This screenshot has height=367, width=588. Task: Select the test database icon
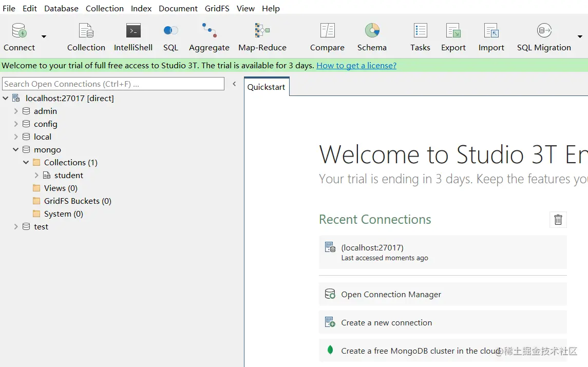tap(26, 226)
